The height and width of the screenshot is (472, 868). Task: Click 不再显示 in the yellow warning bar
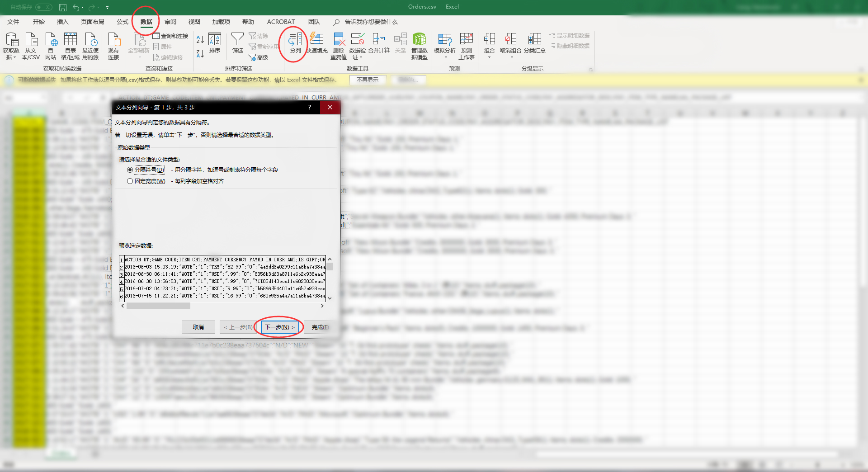point(368,80)
